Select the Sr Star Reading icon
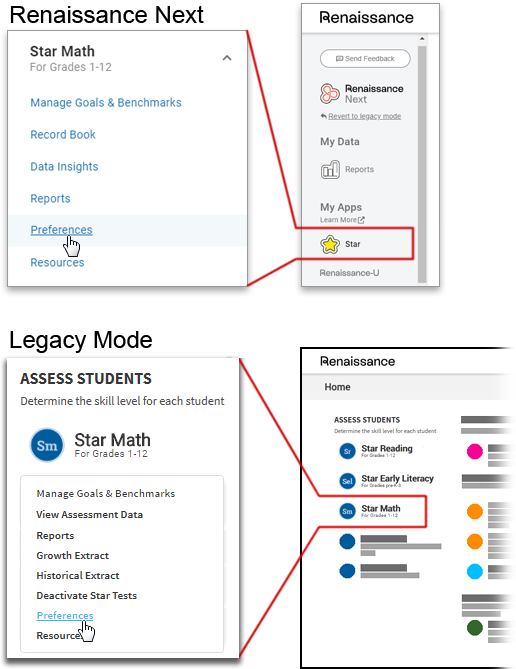 (347, 451)
